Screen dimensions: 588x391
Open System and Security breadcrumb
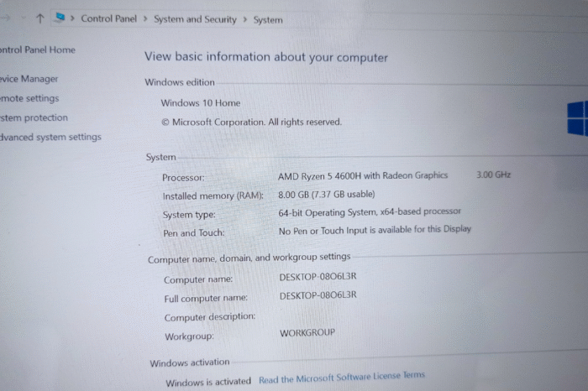(195, 19)
